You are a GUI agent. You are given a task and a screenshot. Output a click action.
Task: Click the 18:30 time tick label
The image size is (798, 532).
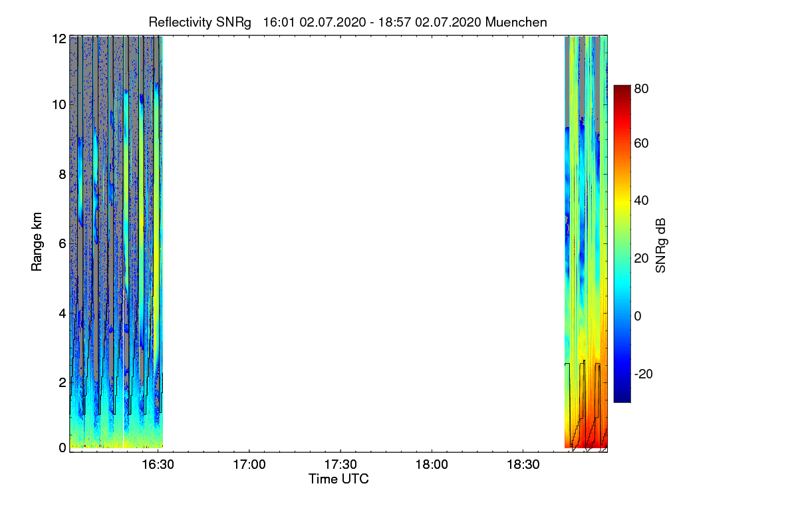click(x=523, y=464)
